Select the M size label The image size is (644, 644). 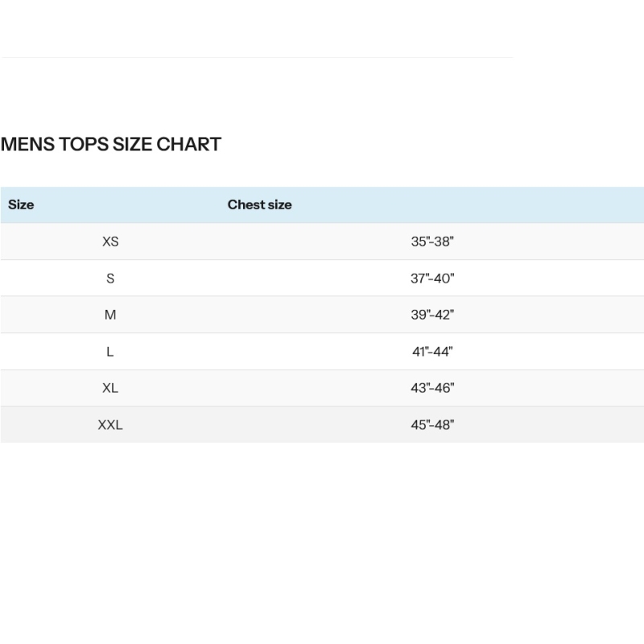[x=110, y=315]
